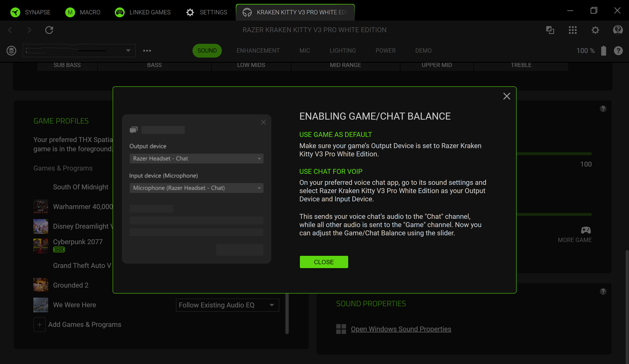
Task: Click Add Games & Programs plus icon
Action: tap(39, 324)
